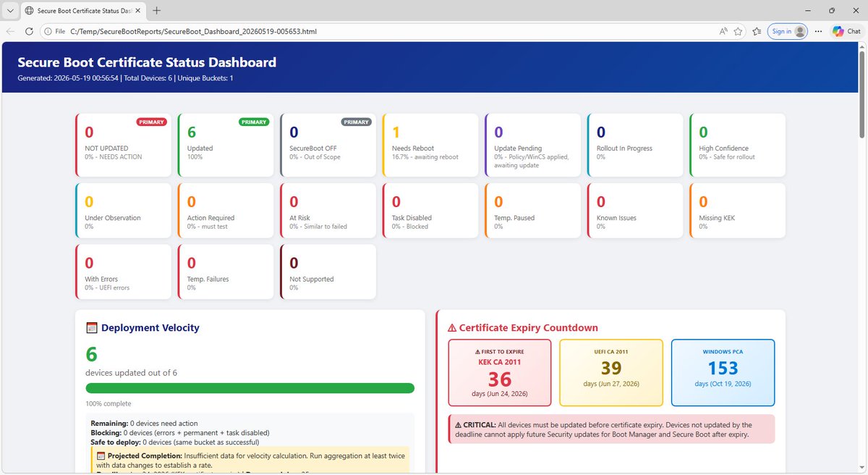Click the green PRIMARY badge on Updated
The width and height of the screenshot is (868, 475).
point(254,122)
